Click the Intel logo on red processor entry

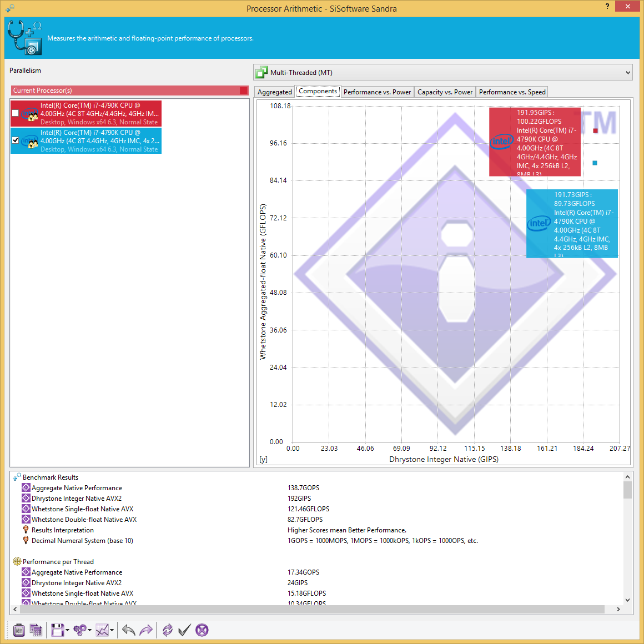pos(30,114)
